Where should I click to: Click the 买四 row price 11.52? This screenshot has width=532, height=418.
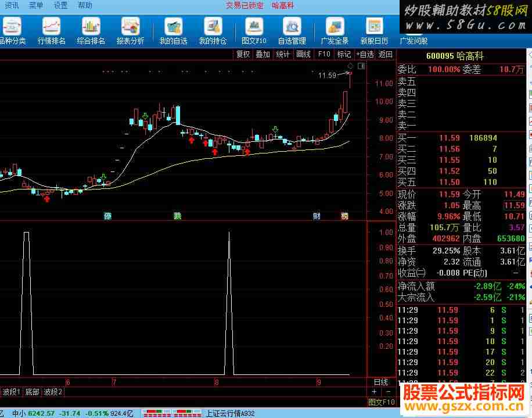point(449,171)
